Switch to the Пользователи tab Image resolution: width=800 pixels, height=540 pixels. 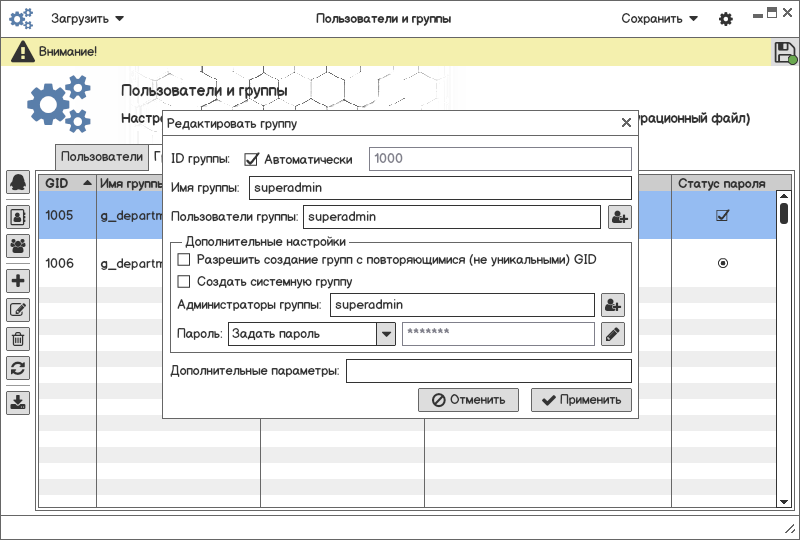(102, 156)
